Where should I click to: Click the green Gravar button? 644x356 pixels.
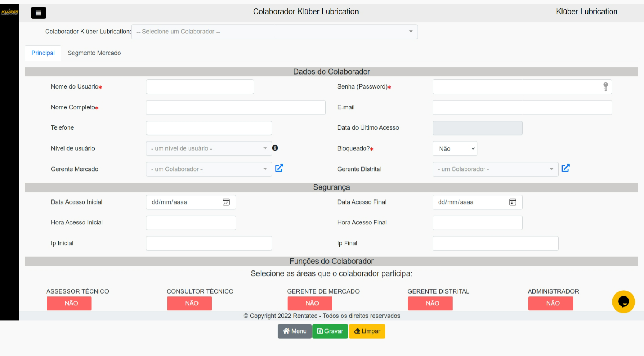coord(330,331)
